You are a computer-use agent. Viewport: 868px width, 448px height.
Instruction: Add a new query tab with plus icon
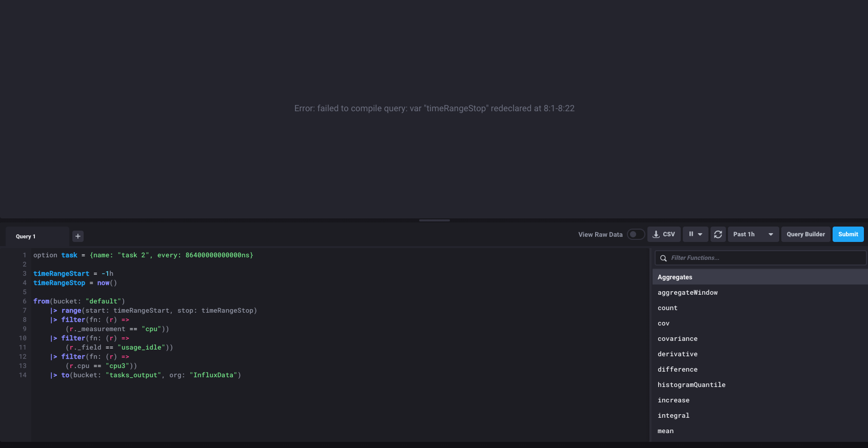pyautogui.click(x=78, y=236)
